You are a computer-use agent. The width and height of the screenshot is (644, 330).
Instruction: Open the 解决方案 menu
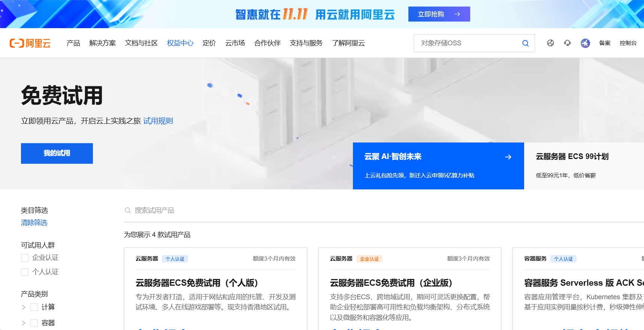coord(103,43)
